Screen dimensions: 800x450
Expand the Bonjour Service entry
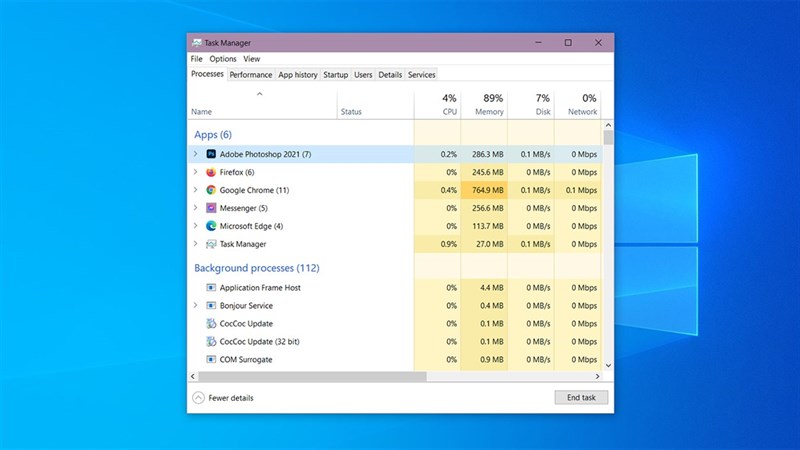pos(195,306)
